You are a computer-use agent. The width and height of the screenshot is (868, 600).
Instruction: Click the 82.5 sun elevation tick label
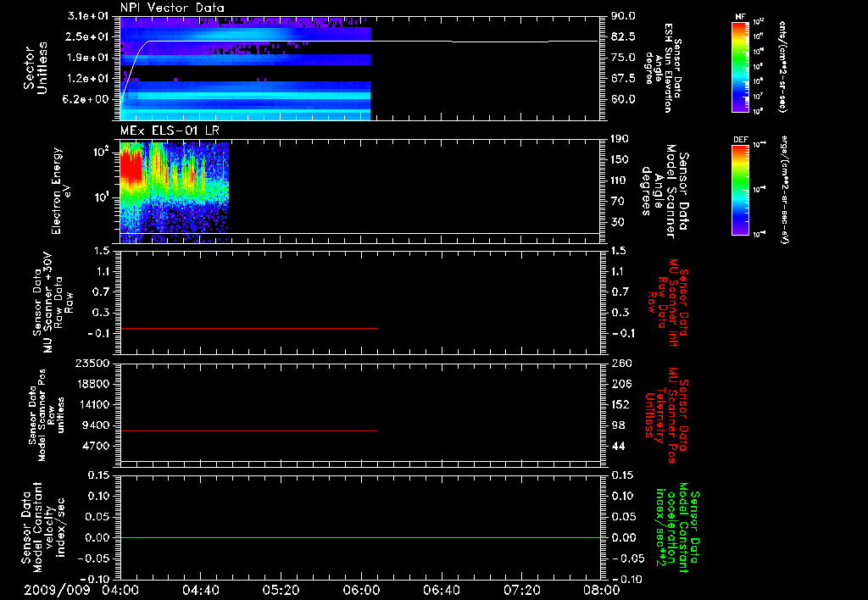click(623, 36)
